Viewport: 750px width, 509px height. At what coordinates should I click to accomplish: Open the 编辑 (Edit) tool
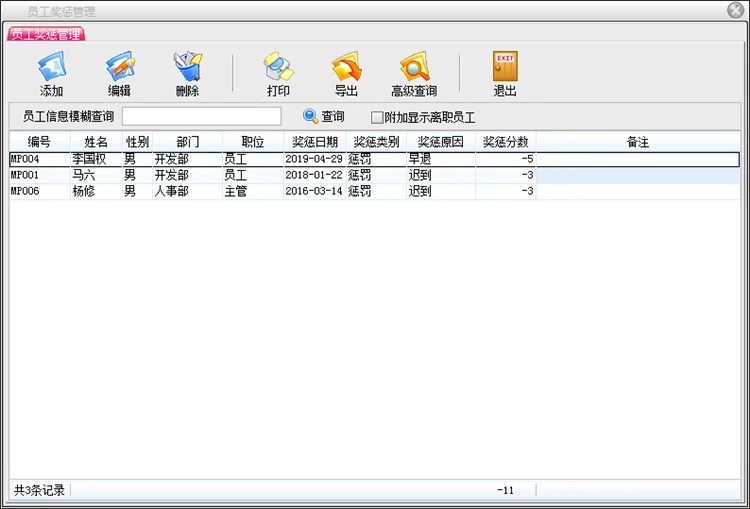point(120,74)
